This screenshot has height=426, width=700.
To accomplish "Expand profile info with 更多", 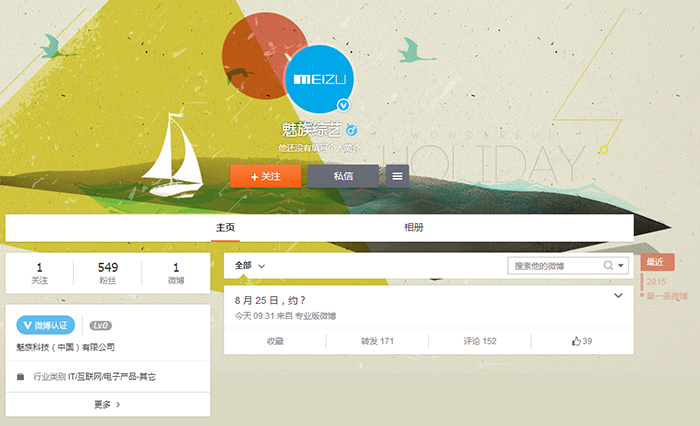I will [108, 405].
